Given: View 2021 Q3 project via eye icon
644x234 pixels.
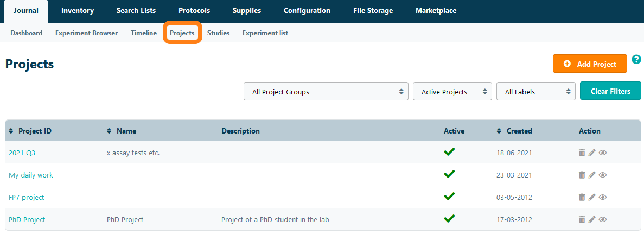Looking at the screenshot, I should click(x=603, y=153).
